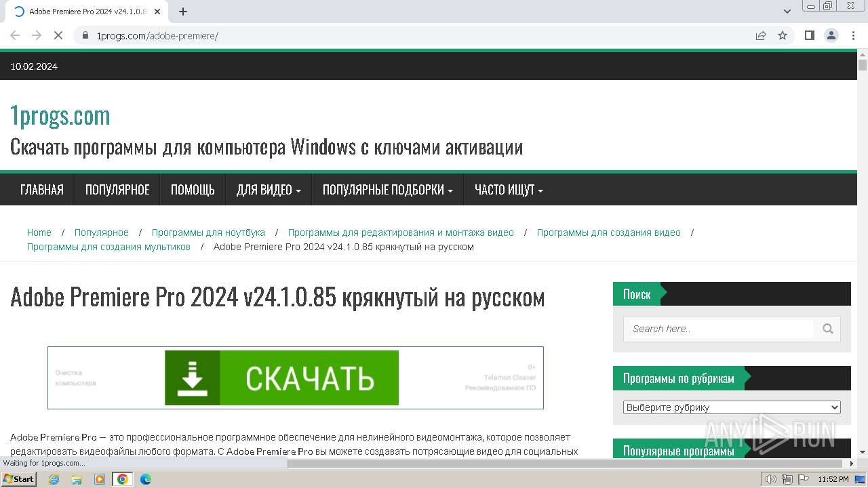The width and height of the screenshot is (868, 488).
Task: Open Программы для ноутбука breadcrumb
Action: pos(208,232)
